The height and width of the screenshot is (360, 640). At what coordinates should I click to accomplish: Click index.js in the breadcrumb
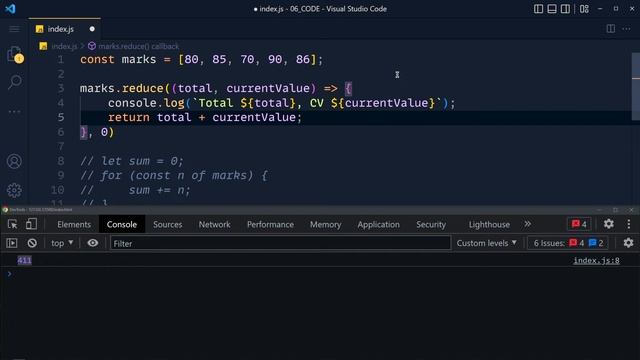coord(64,47)
